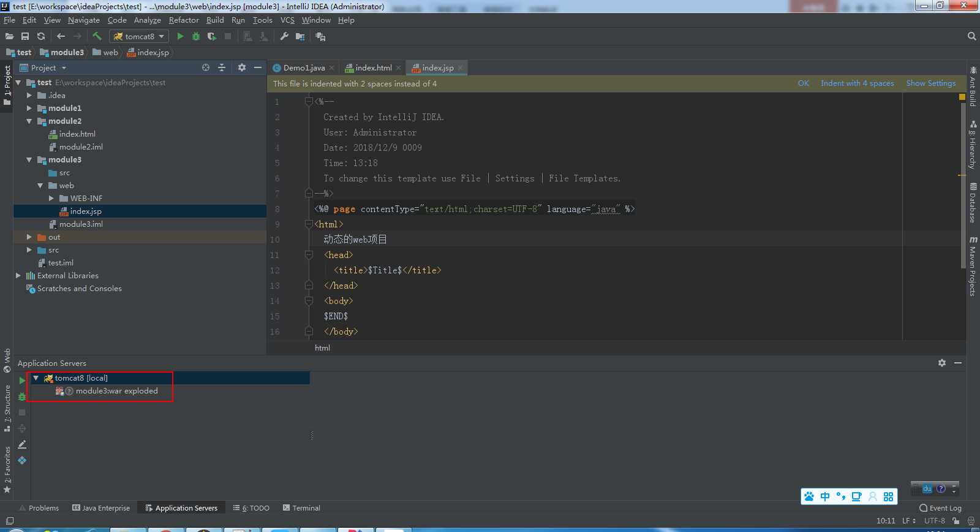Toggle Chinese input mode '中' icon
This screenshot has height=532, width=980.
825,496
